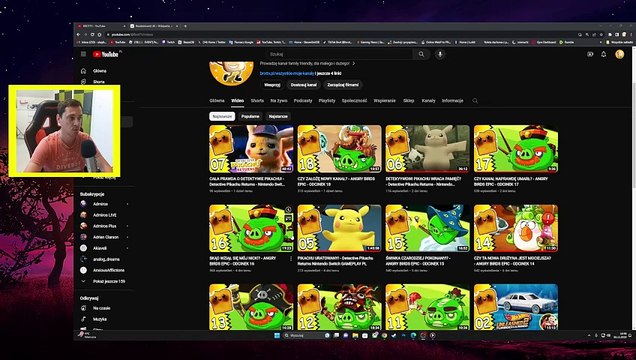The image size is (636, 360).
Task: Open the pirate pig episode 13 thumbnail
Action: coord(251,307)
